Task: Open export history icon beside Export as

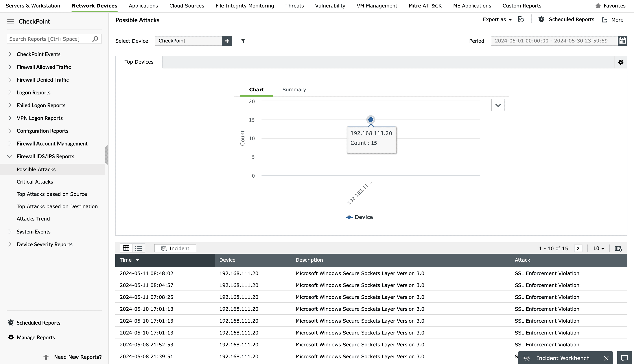Action: click(521, 19)
